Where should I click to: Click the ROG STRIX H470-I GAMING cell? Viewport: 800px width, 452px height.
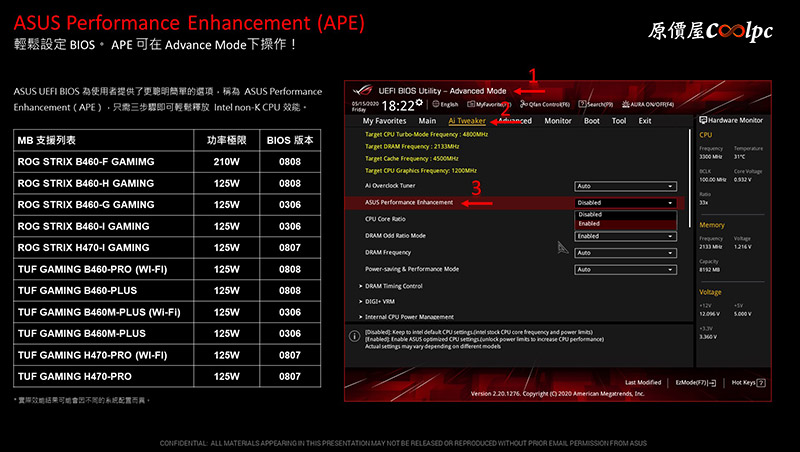(x=104, y=247)
